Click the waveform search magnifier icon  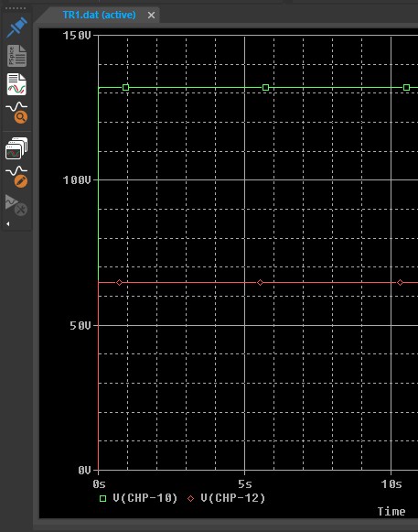click(x=16, y=113)
